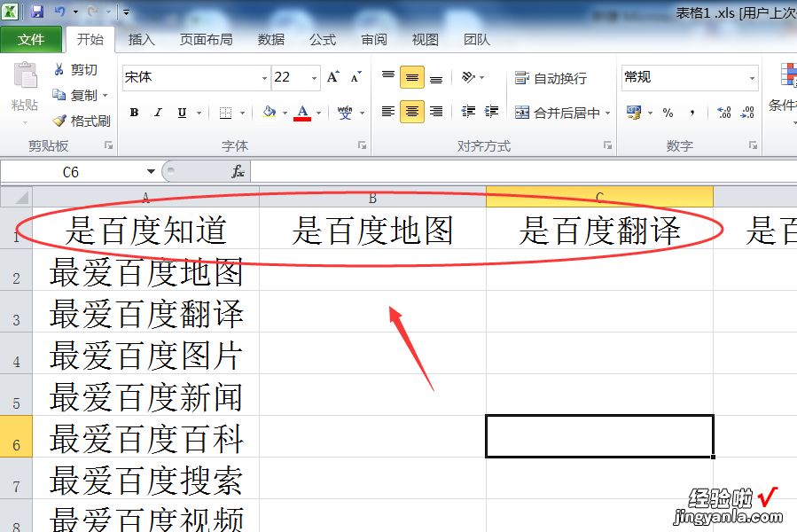The height and width of the screenshot is (532, 797).
Task: Open the 文件 file tab
Action: (x=31, y=39)
